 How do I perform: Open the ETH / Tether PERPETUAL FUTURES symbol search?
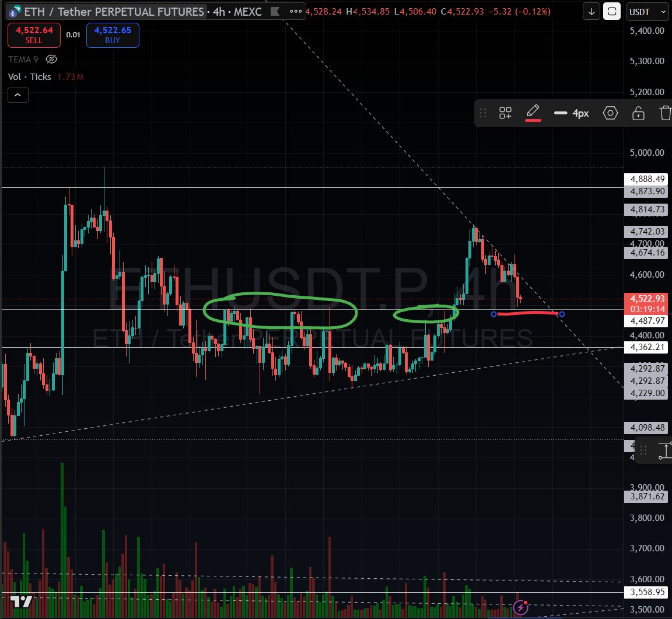(113, 12)
